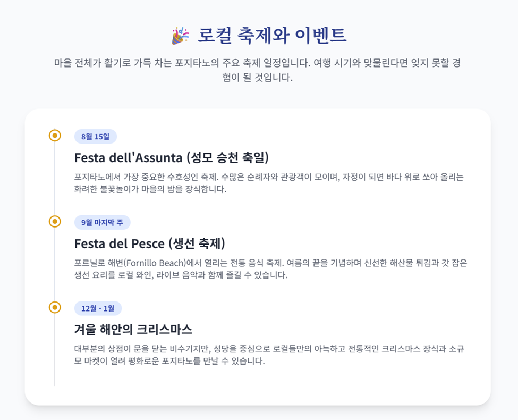This screenshot has width=518, height=420.
Task: Click the 12월 - 1월 date badge
Action: [x=98, y=308]
